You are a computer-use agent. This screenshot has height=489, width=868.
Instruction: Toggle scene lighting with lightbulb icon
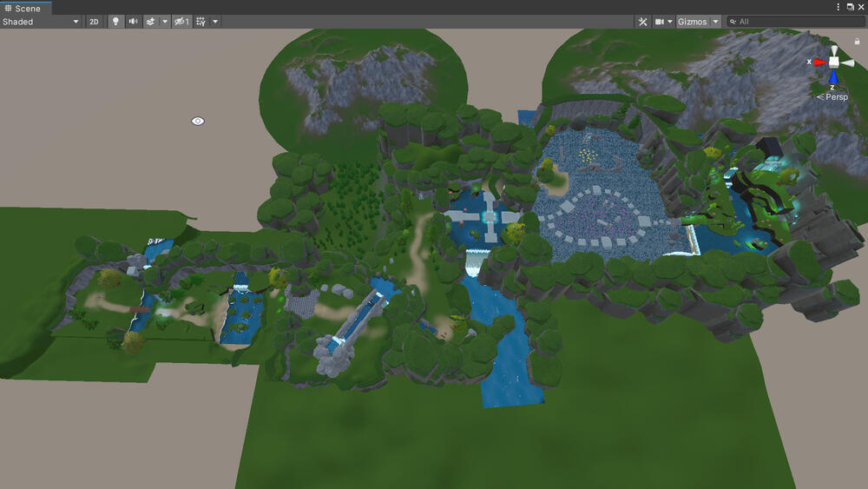pyautogui.click(x=115, y=22)
